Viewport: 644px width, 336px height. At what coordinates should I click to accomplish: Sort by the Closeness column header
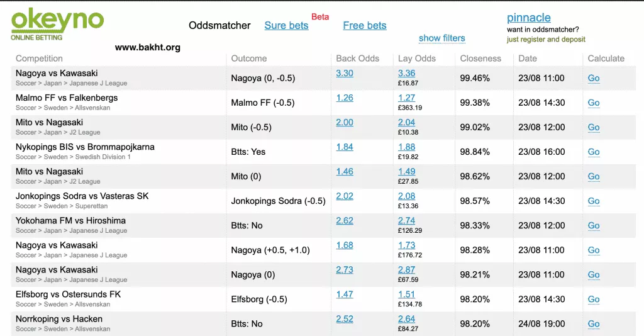coord(480,59)
